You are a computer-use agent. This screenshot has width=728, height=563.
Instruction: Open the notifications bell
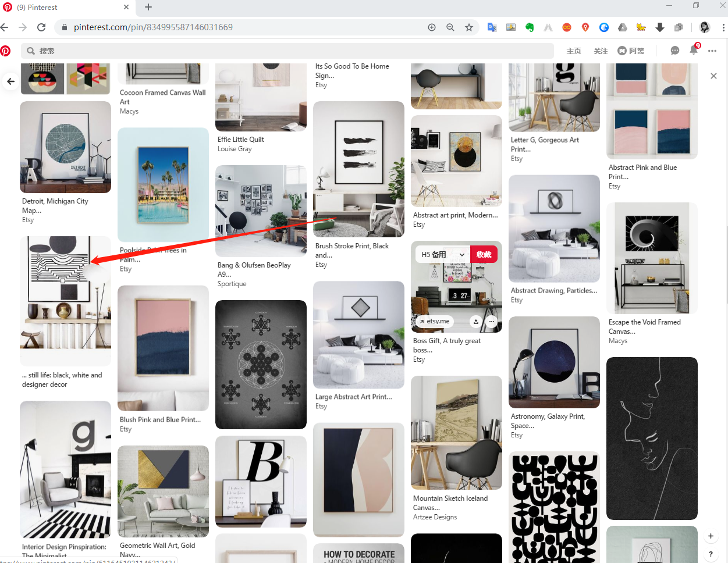coord(694,51)
